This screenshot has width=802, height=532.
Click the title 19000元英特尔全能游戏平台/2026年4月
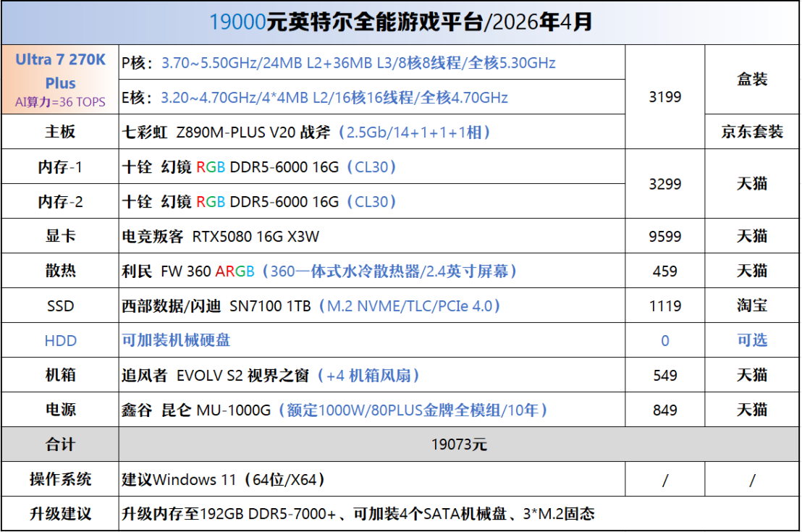pos(400,22)
